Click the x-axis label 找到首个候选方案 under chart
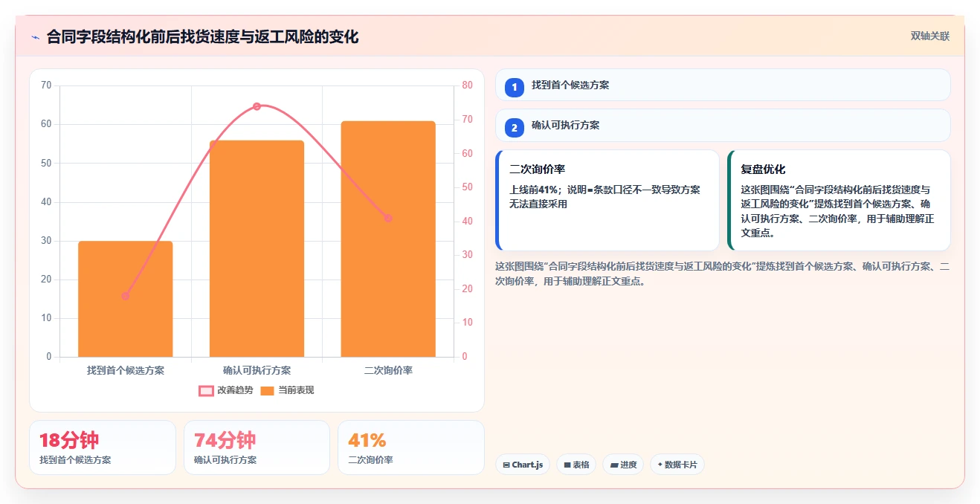This screenshot has width=980, height=504. coord(126,370)
